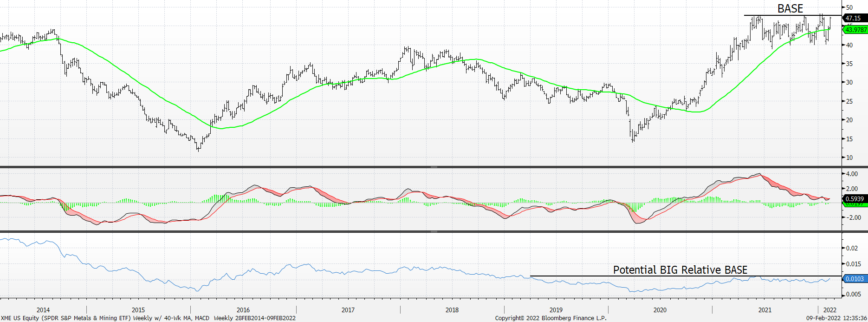Click the 20 price axis value
Viewport: 868px width, 322px height.
(x=849, y=120)
